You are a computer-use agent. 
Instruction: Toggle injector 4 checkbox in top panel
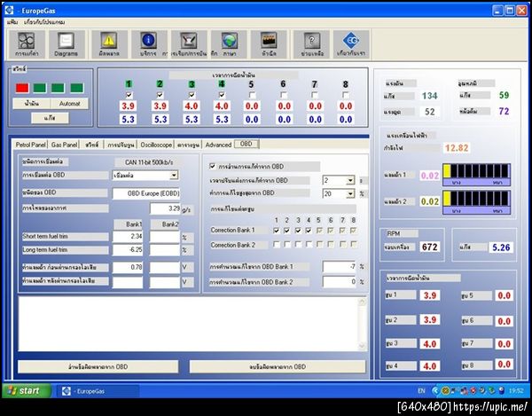click(222, 95)
